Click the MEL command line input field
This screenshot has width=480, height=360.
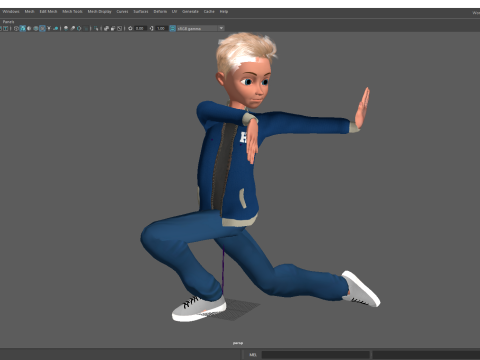click(x=316, y=355)
